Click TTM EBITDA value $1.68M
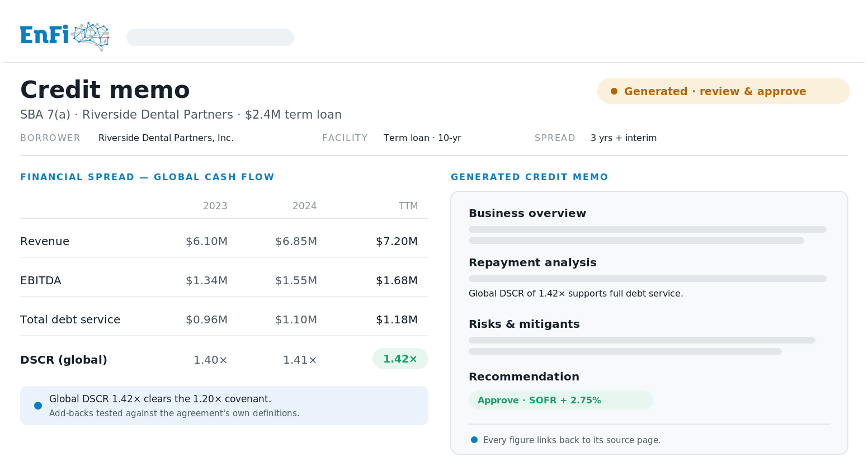The image size is (868, 475). [397, 280]
